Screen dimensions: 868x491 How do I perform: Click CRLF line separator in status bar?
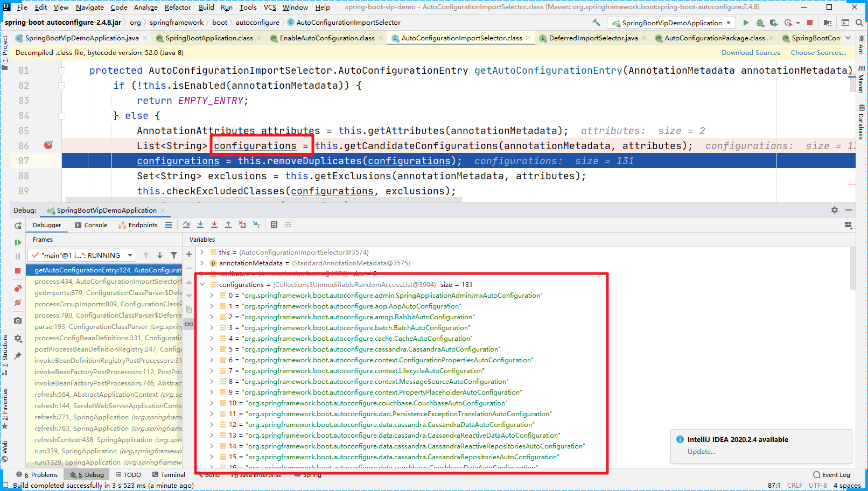pos(794,485)
